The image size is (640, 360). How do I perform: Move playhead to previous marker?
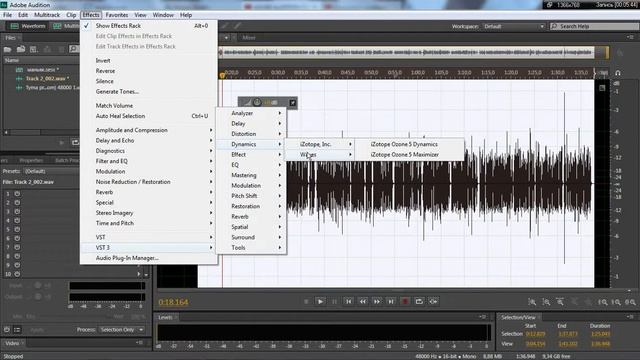[x=349, y=301]
